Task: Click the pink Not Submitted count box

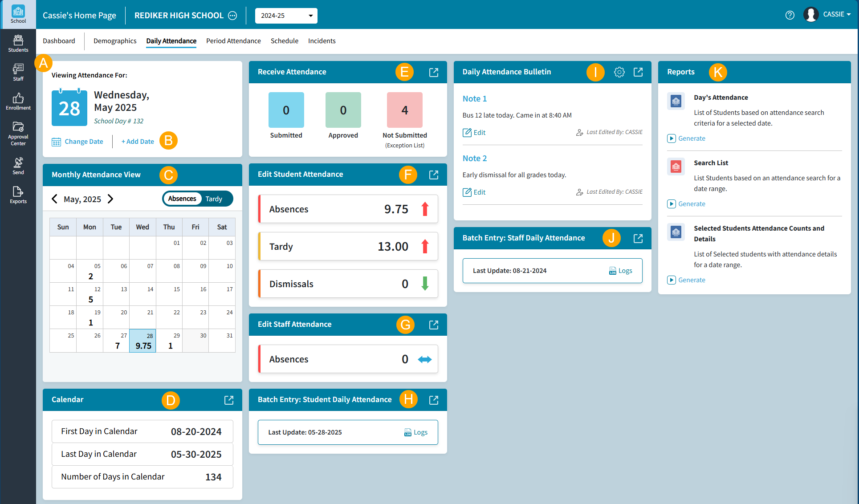Action: click(x=404, y=110)
